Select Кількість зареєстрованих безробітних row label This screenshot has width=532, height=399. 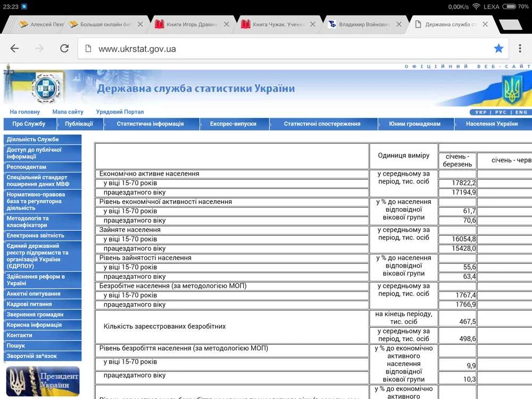point(164,327)
